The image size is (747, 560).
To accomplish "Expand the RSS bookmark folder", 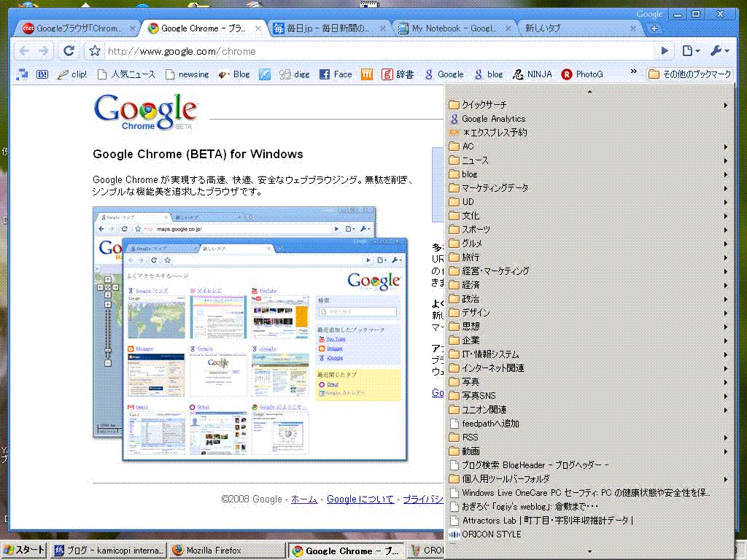I will pyautogui.click(x=589, y=437).
